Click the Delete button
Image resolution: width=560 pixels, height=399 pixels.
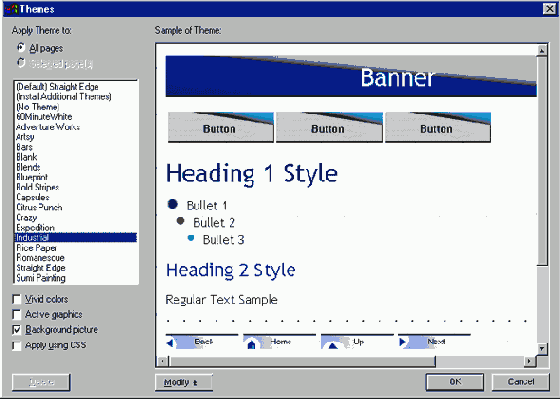41,382
